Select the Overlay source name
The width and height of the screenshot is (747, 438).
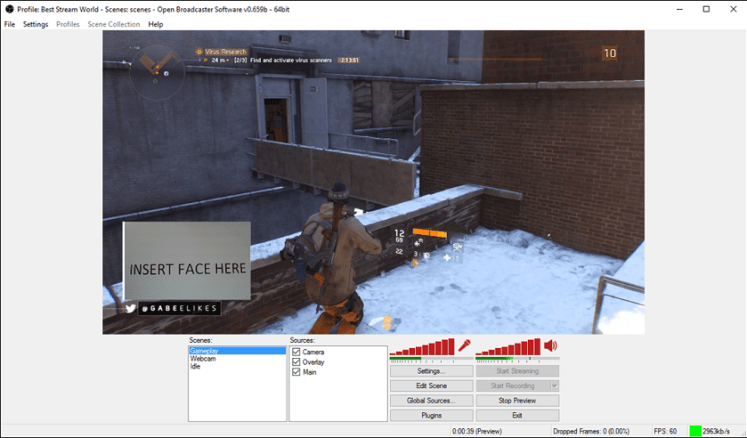click(x=313, y=362)
